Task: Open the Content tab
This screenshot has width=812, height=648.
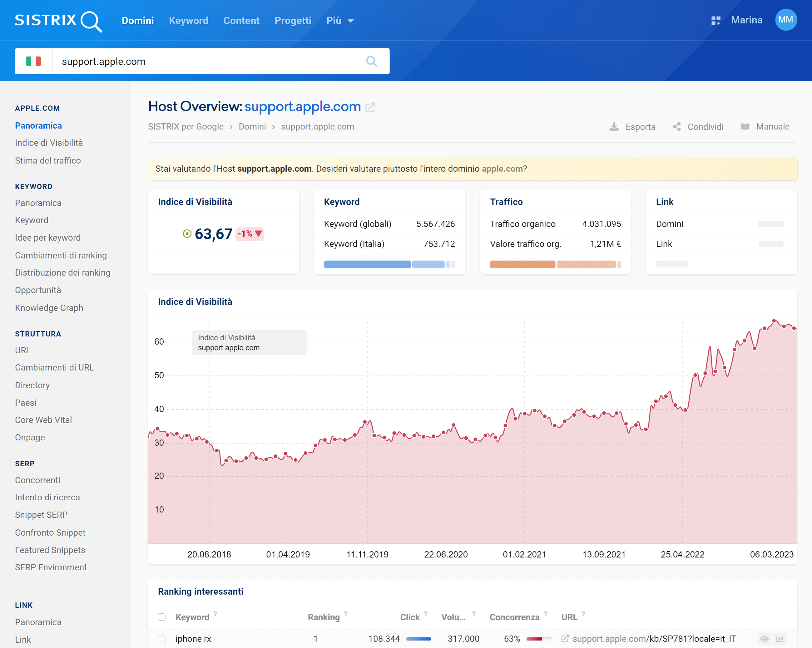Action: pyautogui.click(x=241, y=21)
